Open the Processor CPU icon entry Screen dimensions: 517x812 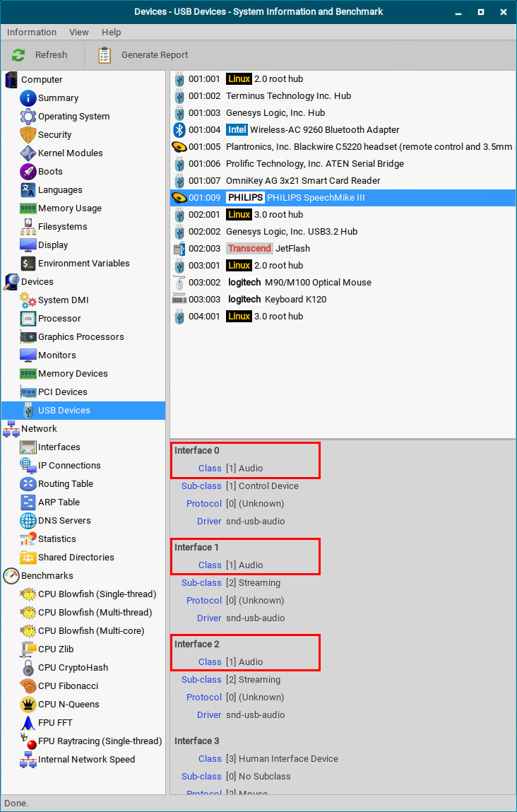28,318
